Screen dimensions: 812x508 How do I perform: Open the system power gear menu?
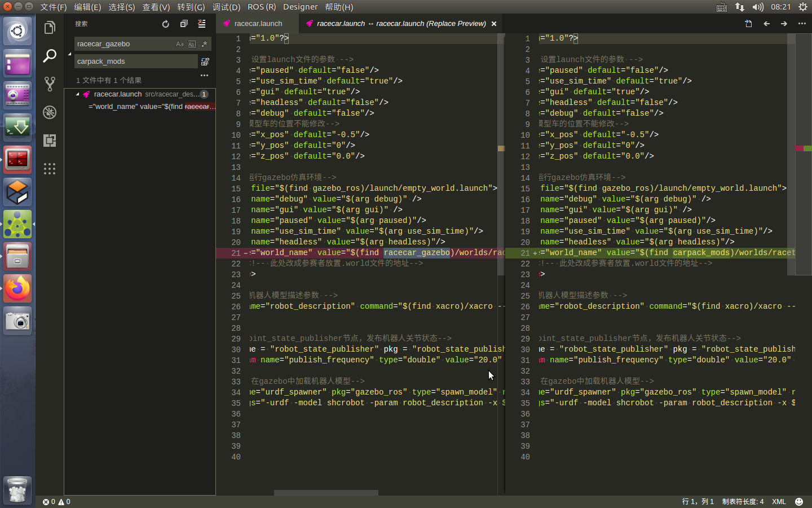point(803,7)
